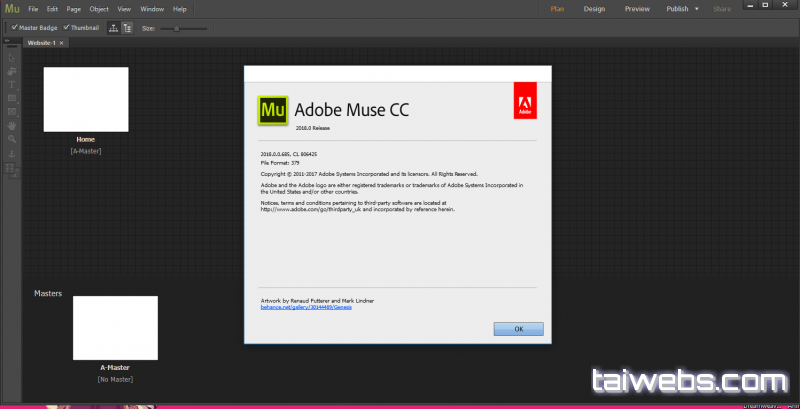Screen dimensions: 800x409
Task: Select the Zoom magnifier tool
Action: pos(11,139)
